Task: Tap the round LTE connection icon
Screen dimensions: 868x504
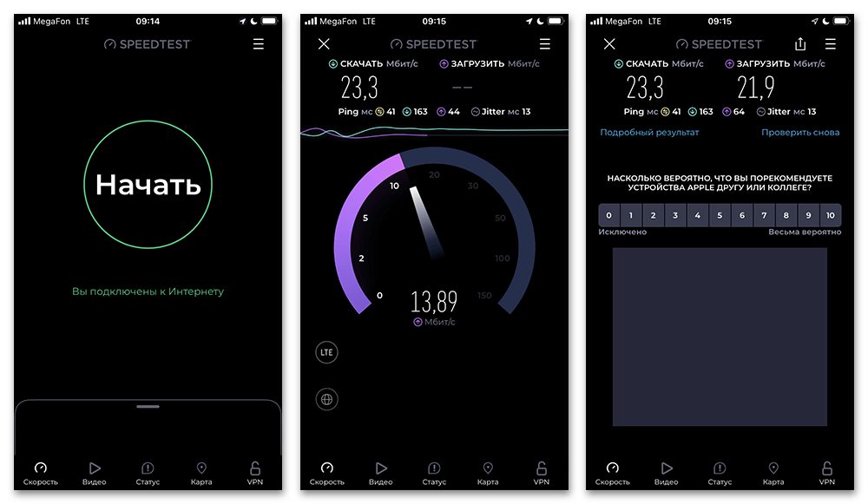Action: coord(326,352)
